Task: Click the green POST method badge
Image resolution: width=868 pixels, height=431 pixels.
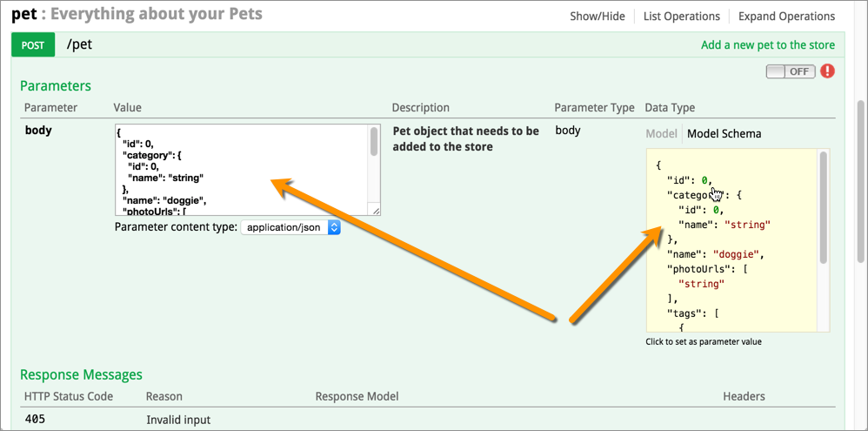Action: (32, 45)
